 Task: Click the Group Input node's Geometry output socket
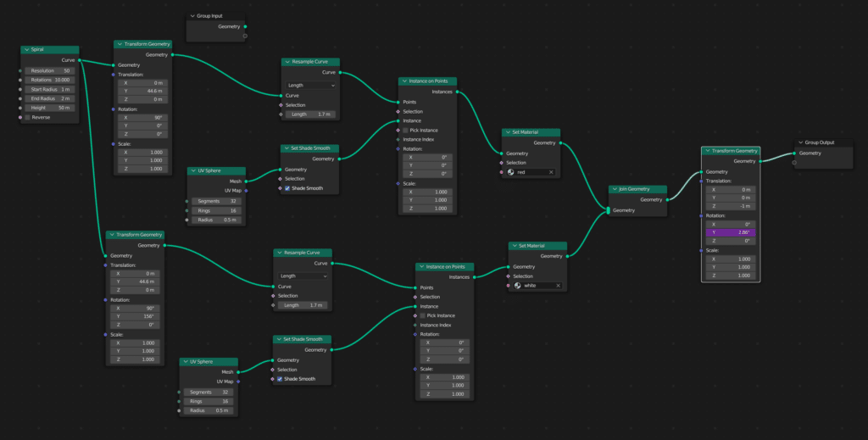click(x=245, y=26)
